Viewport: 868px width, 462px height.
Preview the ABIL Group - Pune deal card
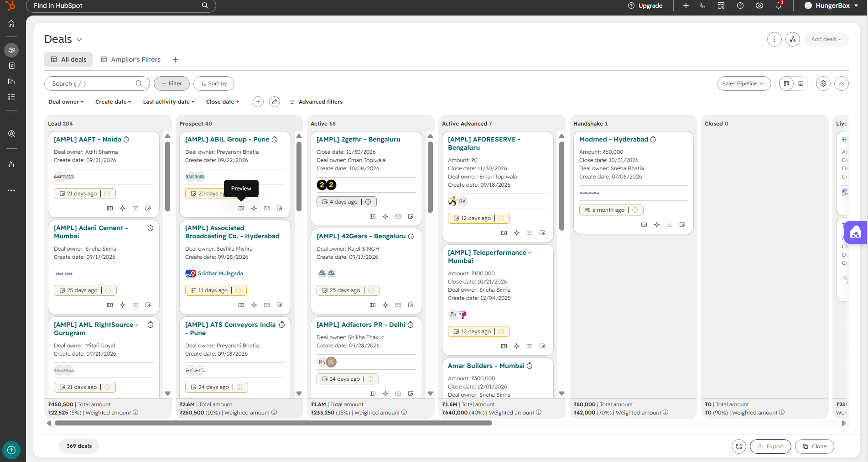(241, 208)
